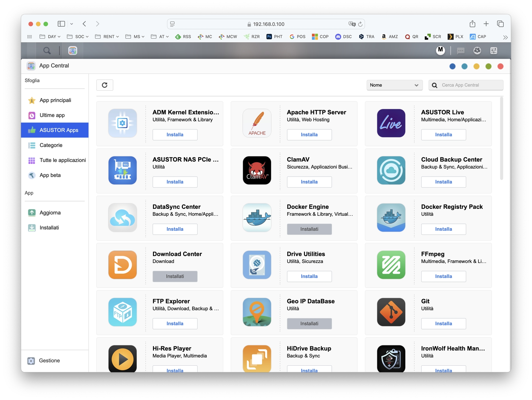Click the Drive Utilities app icon
The width and height of the screenshot is (532, 400).
click(x=257, y=265)
